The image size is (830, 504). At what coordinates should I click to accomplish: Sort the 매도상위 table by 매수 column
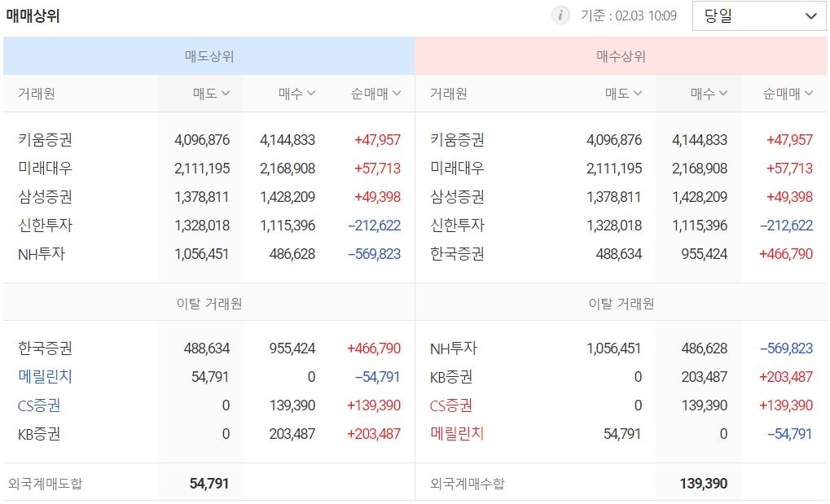(x=297, y=94)
